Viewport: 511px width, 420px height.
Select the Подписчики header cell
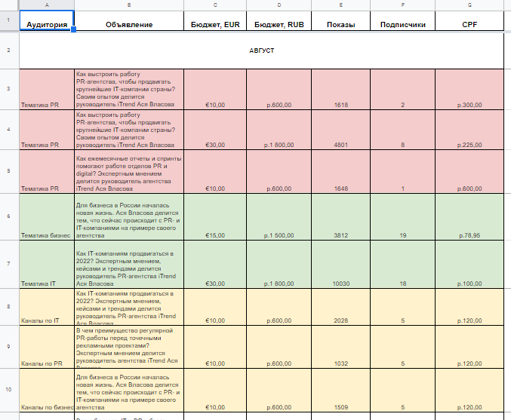point(404,24)
